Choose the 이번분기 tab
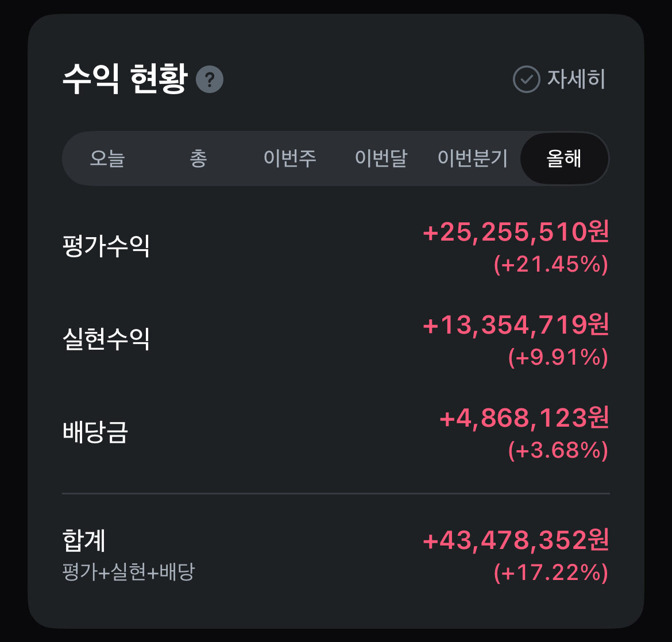672x642 pixels. pos(472,158)
